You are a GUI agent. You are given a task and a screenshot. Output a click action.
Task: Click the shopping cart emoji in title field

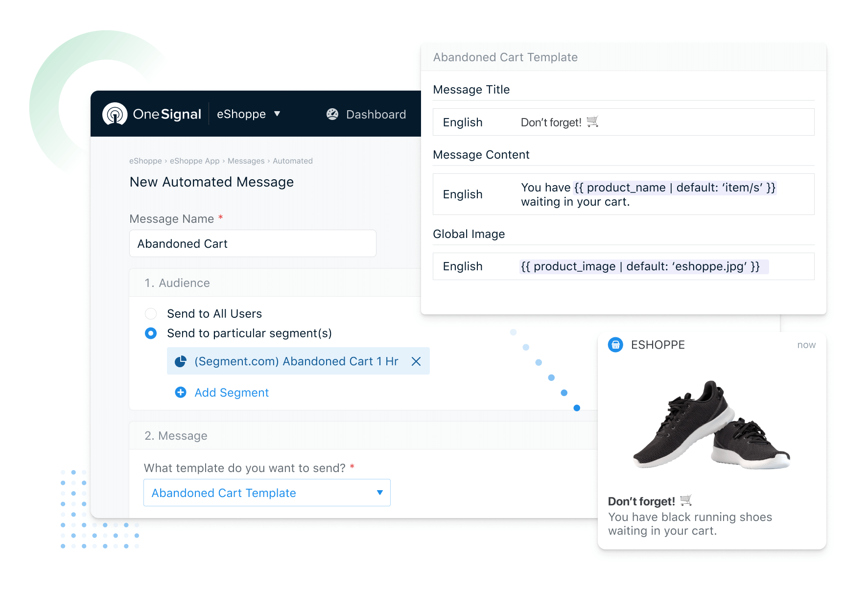tap(592, 121)
